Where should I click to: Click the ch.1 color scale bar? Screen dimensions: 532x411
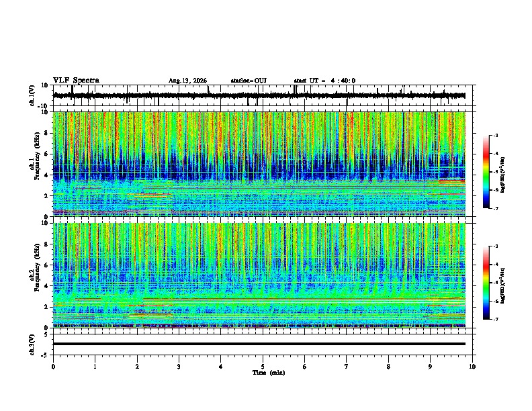point(486,172)
